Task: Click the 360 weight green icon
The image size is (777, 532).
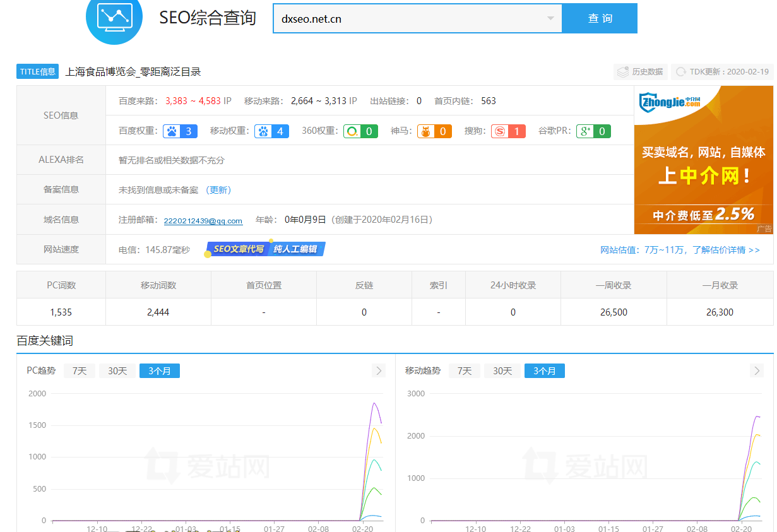Action: pyautogui.click(x=352, y=131)
